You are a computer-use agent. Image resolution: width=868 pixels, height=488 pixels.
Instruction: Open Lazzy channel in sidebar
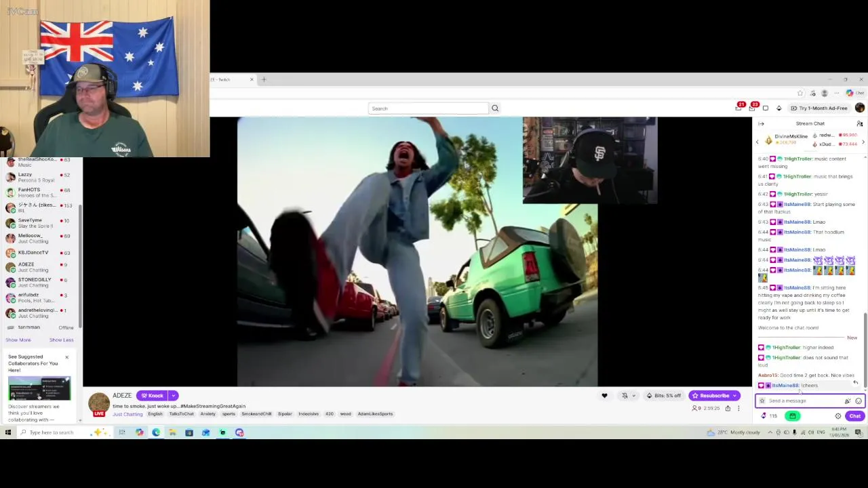[39, 177]
